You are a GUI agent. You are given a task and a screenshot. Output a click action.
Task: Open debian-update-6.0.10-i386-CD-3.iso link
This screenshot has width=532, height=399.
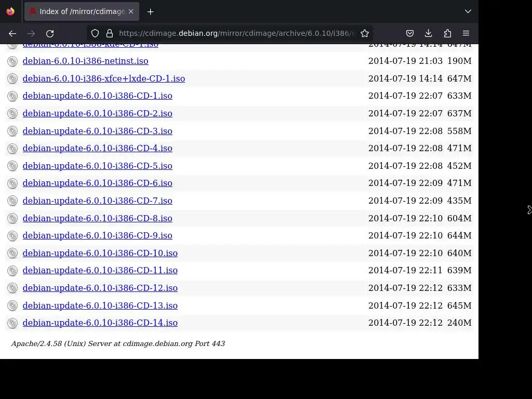coord(97,131)
